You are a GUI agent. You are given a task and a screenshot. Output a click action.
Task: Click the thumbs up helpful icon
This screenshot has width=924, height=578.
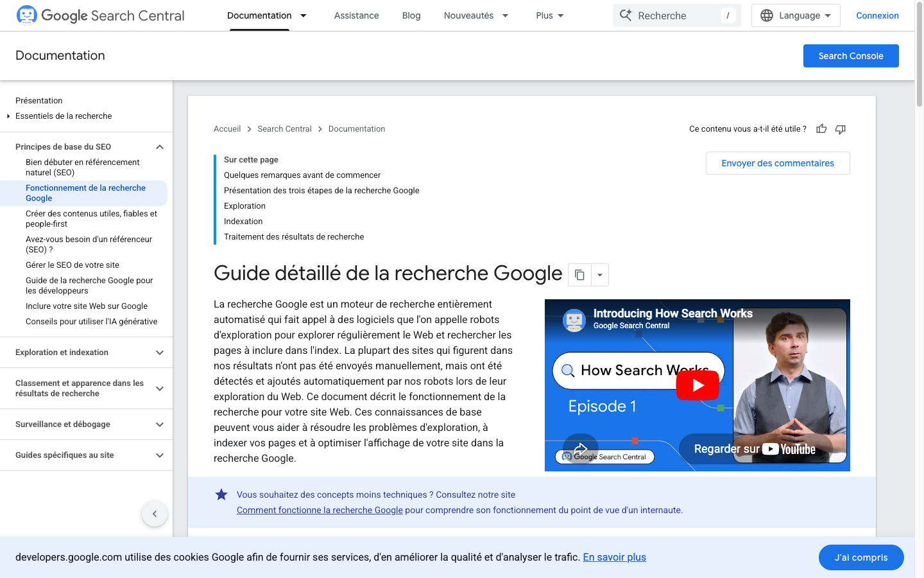point(821,129)
